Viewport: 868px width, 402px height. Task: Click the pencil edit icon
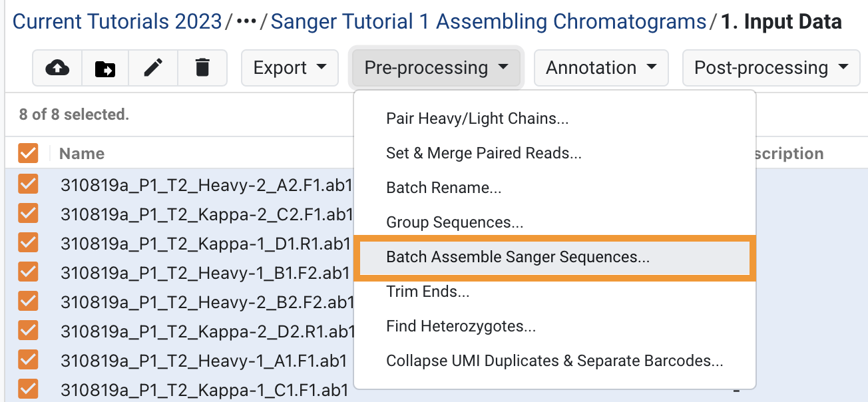click(154, 68)
